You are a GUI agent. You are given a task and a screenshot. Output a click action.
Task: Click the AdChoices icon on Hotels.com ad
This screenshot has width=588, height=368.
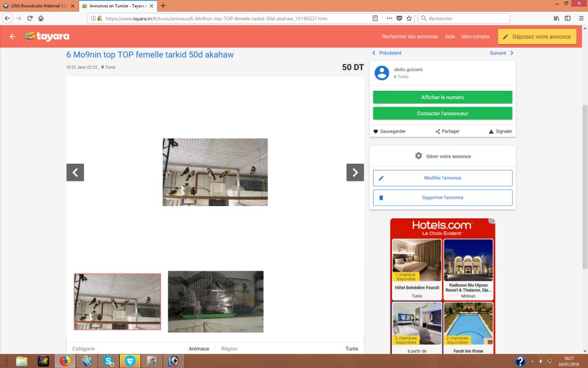[x=492, y=221]
